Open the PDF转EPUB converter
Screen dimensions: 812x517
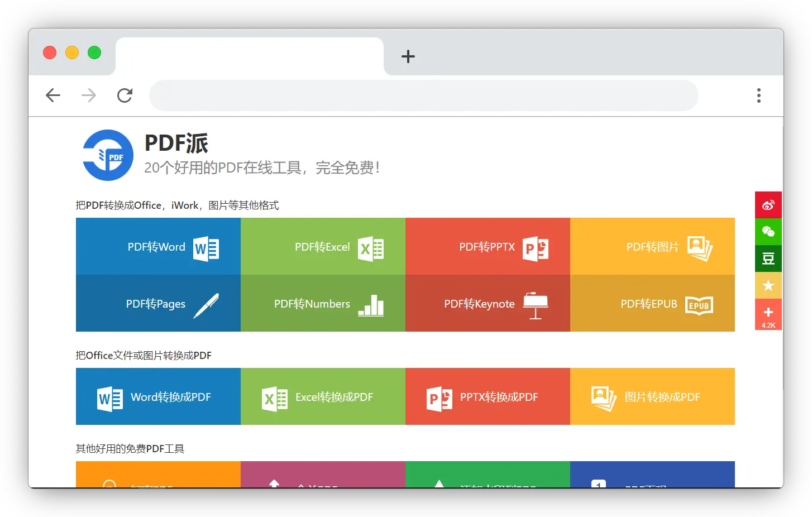click(652, 303)
